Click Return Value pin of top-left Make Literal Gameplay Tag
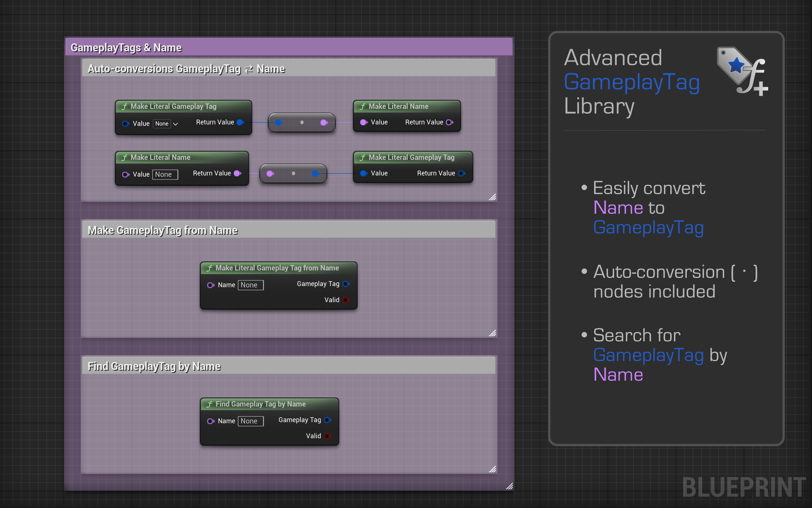This screenshot has height=508, width=812. 240,122
